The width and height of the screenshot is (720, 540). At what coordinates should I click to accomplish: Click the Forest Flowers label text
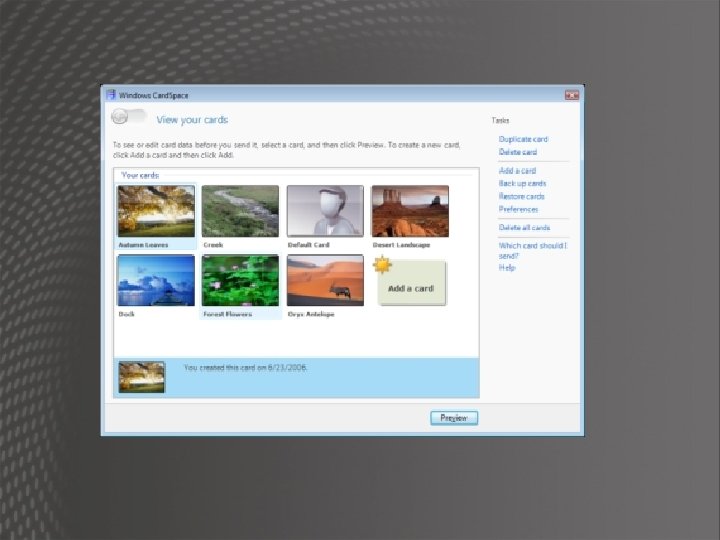pyautogui.click(x=228, y=315)
